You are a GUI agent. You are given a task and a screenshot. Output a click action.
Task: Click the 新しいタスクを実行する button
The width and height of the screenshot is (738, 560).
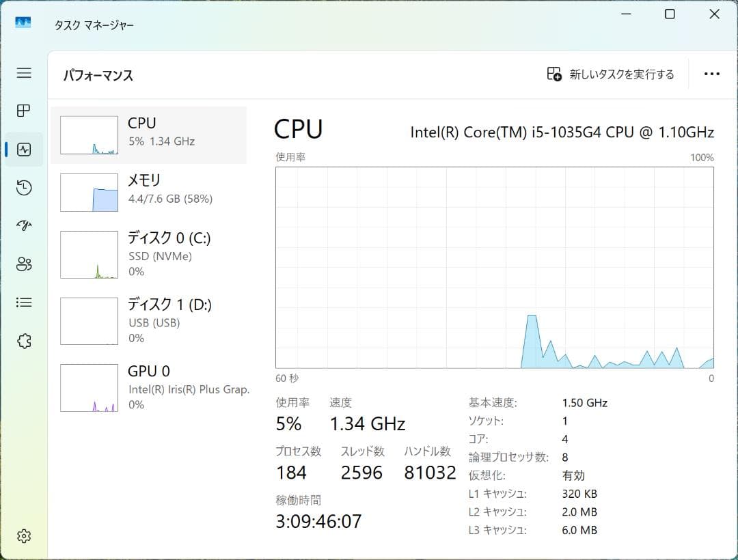pos(615,74)
